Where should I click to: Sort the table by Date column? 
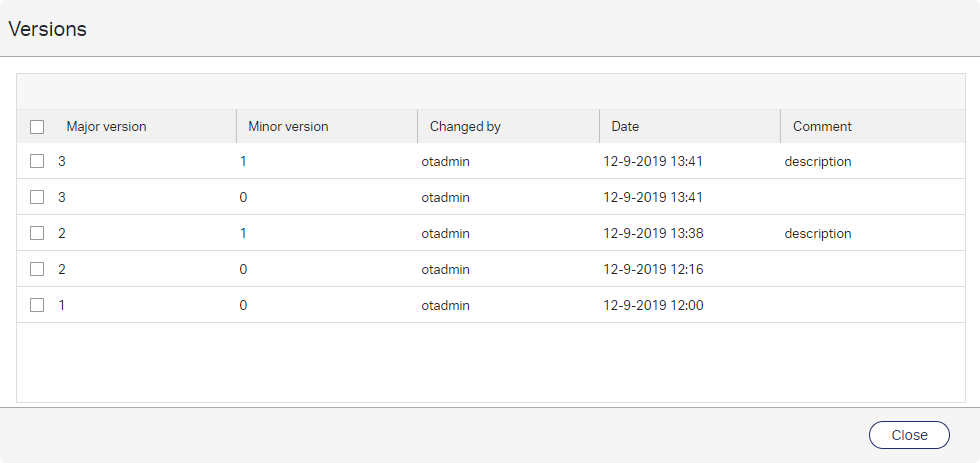point(625,127)
